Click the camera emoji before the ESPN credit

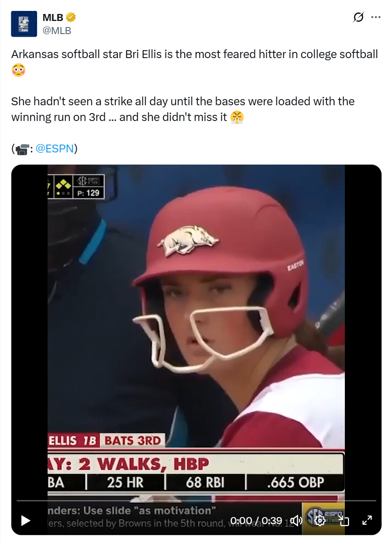pos(22,148)
